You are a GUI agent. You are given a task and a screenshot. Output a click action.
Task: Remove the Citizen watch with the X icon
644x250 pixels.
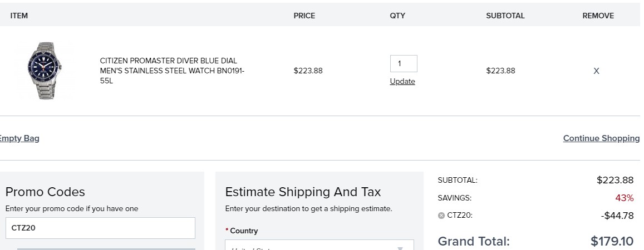(x=596, y=71)
